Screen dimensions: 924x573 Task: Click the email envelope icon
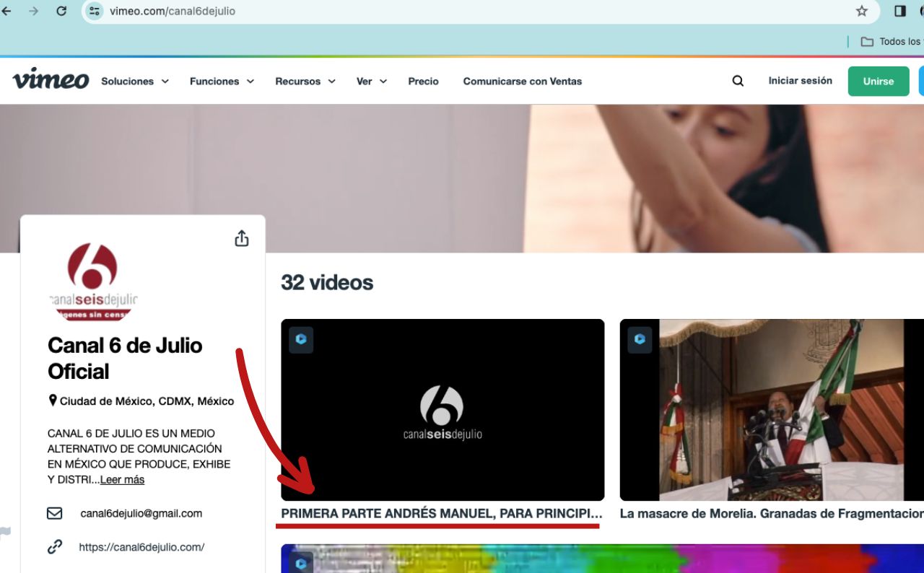pyautogui.click(x=55, y=514)
